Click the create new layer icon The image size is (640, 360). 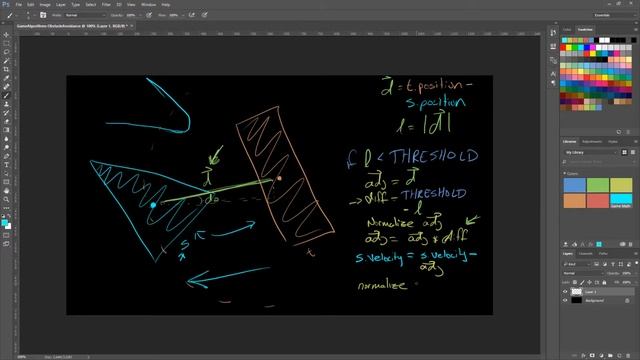pyautogui.click(x=619, y=356)
